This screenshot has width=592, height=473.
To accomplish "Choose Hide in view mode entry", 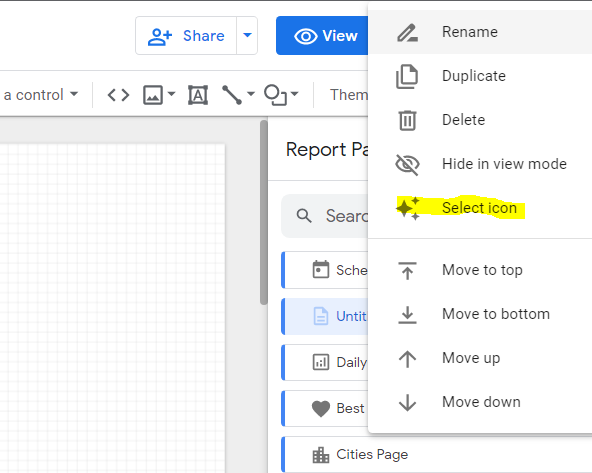I will [480, 164].
